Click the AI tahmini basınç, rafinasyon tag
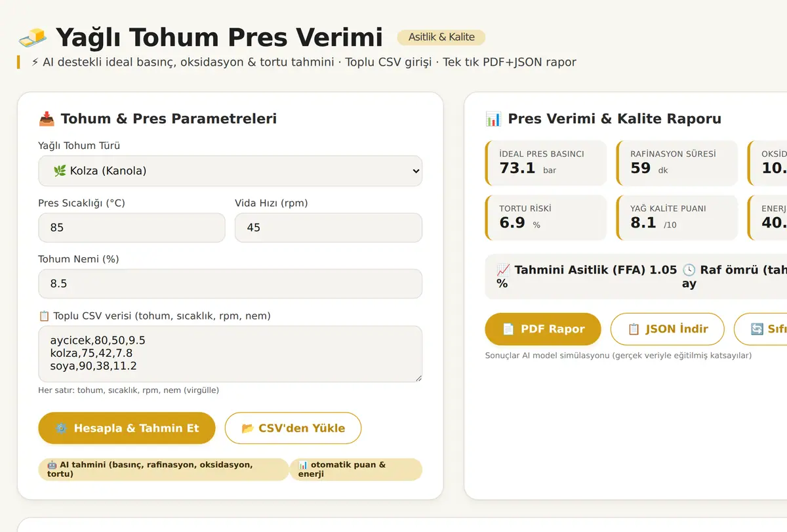This screenshot has height=532, width=787. coord(163,469)
